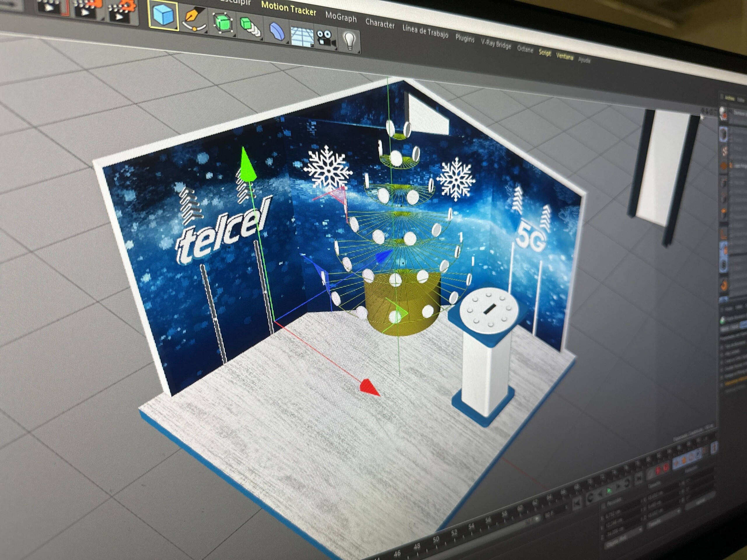Click Go to Previous Key button
The height and width of the screenshot is (560, 747).
[590, 498]
